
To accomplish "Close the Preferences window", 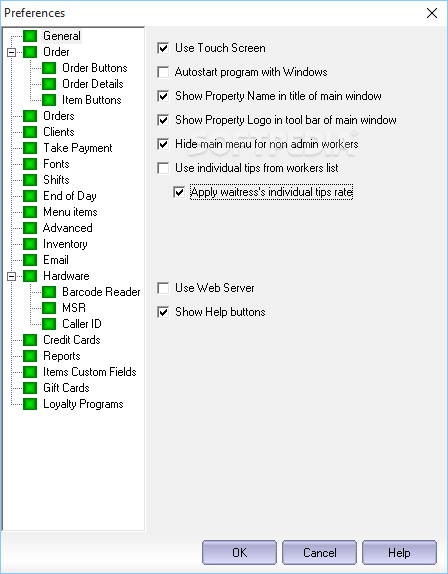I will point(432,13).
